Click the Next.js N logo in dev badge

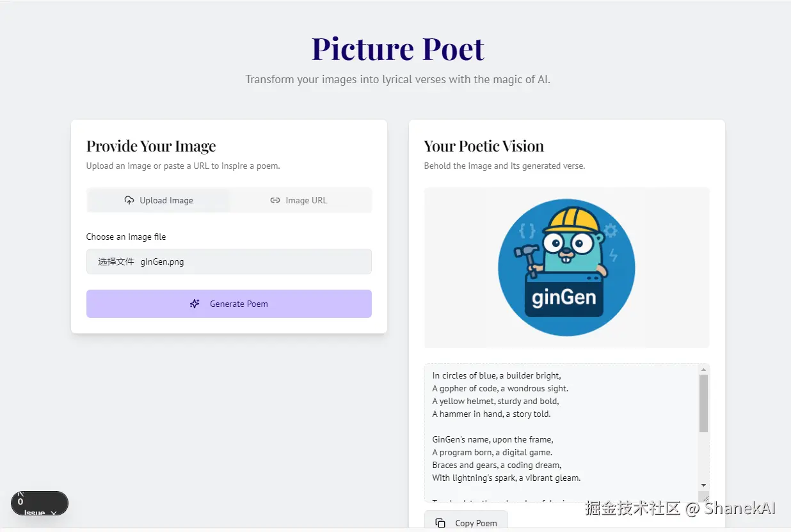click(x=20, y=495)
